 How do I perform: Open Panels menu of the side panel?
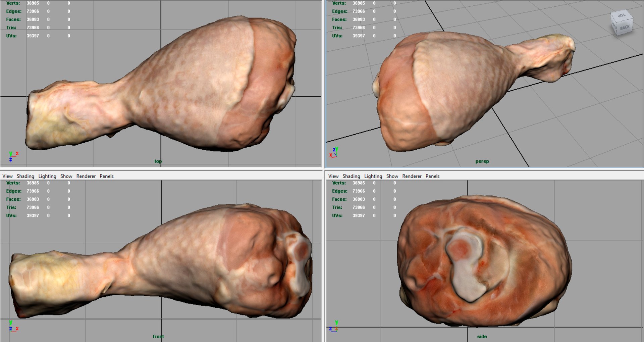[432, 176]
